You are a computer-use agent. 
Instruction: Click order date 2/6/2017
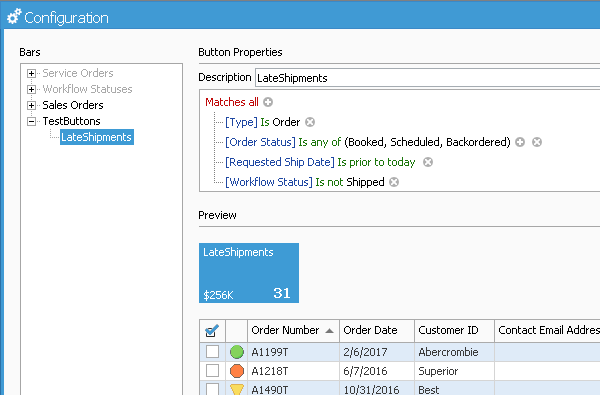(x=377, y=352)
